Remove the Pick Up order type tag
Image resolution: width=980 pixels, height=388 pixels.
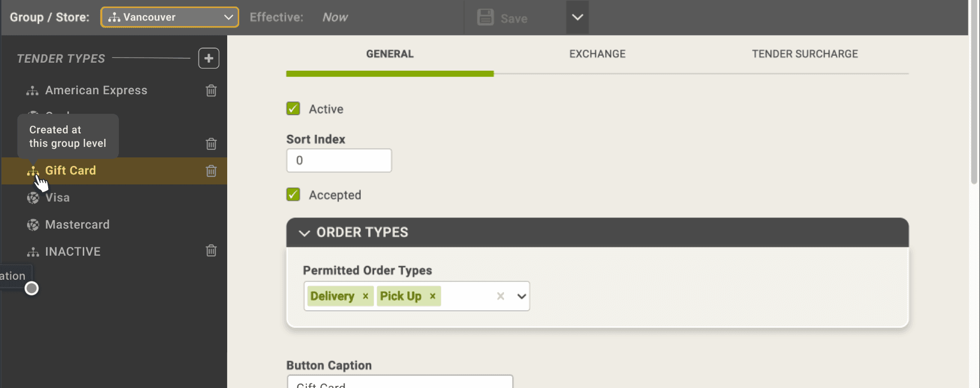coord(432,296)
